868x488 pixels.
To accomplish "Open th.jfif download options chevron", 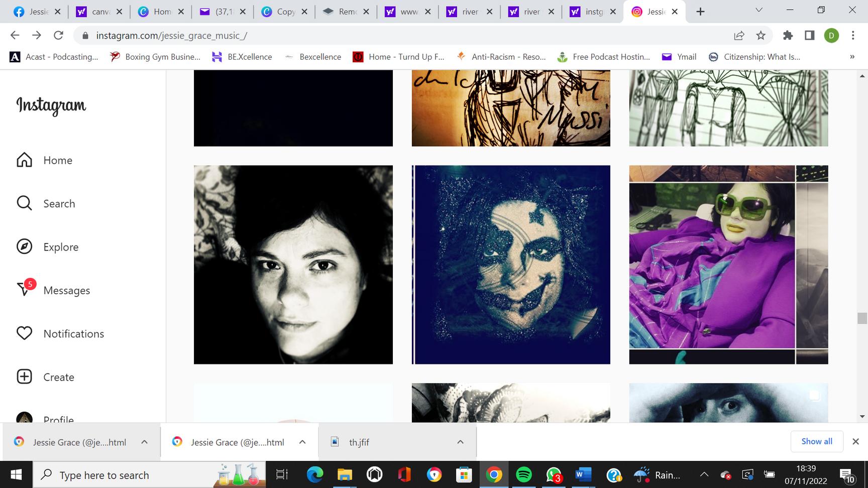I will pyautogui.click(x=460, y=442).
